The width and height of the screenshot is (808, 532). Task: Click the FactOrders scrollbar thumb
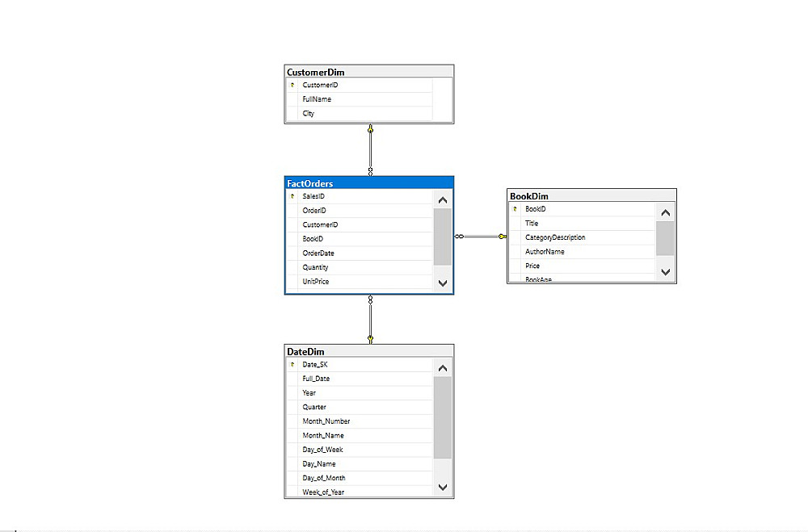click(443, 237)
